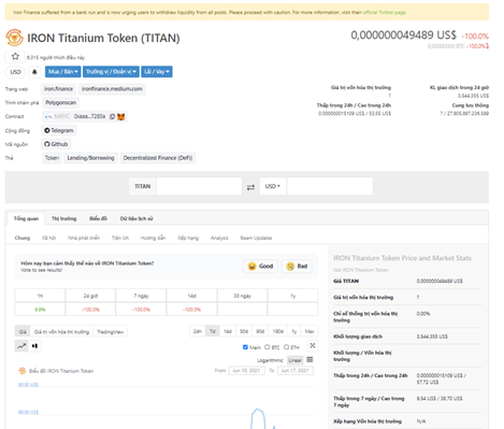Click the swap currency arrows icon
The width and height of the screenshot is (504, 429).
[x=251, y=187]
